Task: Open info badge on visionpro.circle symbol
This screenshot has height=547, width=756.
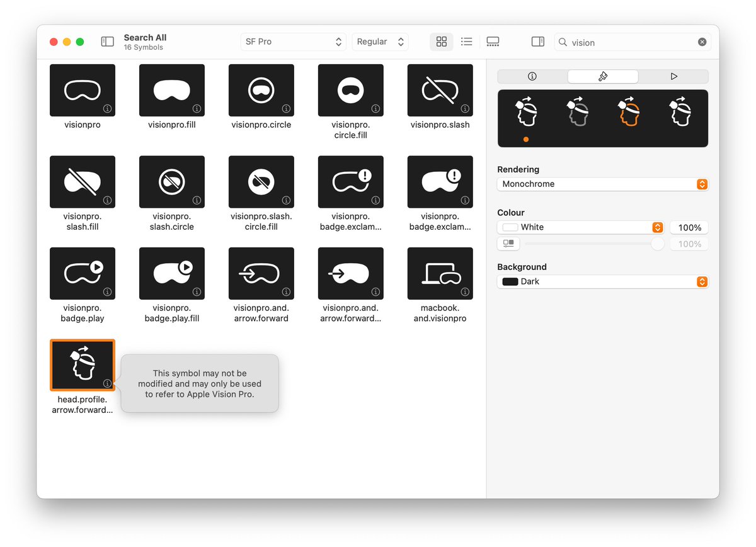Action: [x=286, y=108]
